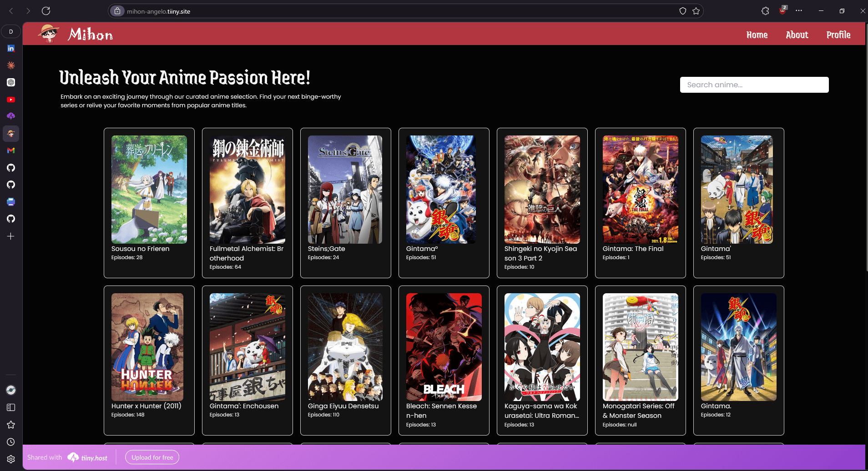This screenshot has height=471, width=868.
Task: Click the Search anime input field
Action: click(x=754, y=85)
